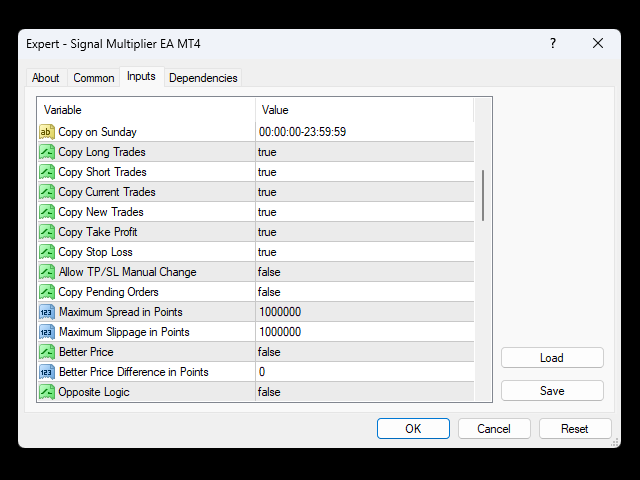Select the false value for Better Price
This screenshot has height=480, width=640.
coord(269,352)
